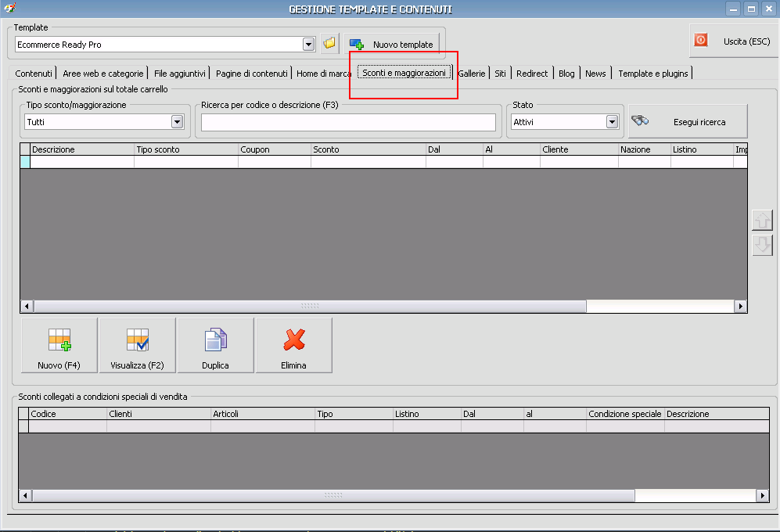Click the application icon in title bar
The image size is (780, 532).
click(x=9, y=8)
